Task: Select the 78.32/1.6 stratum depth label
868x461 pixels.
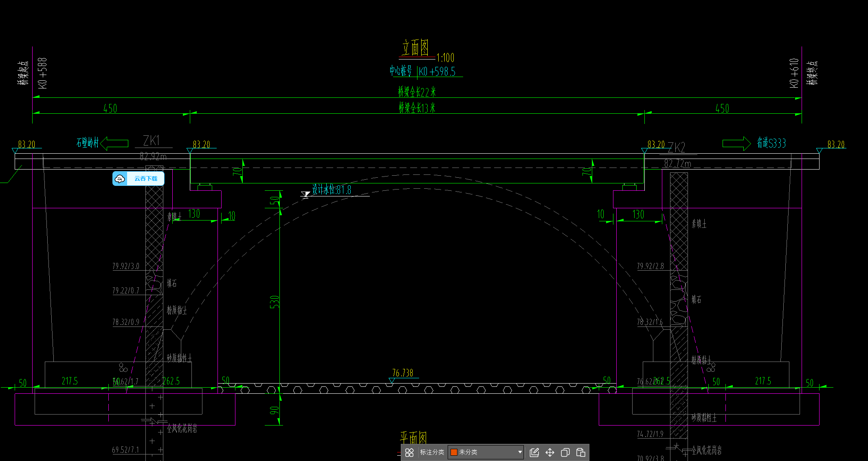Action: coord(650,322)
